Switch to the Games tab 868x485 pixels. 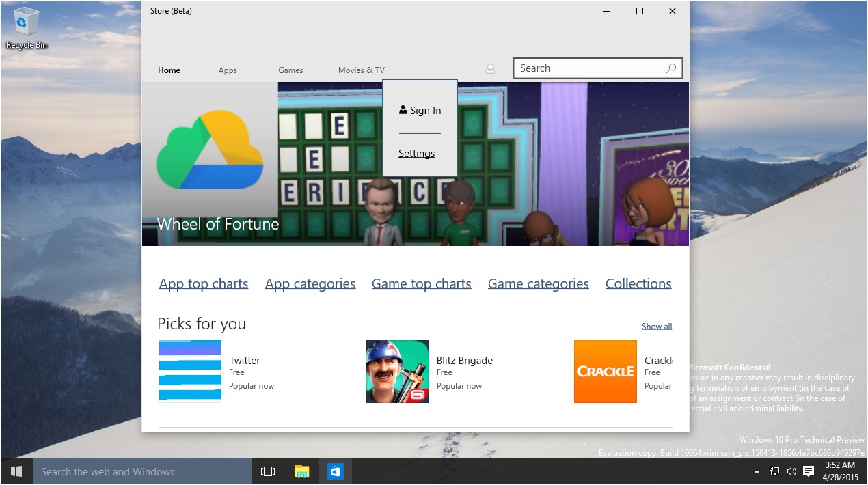[x=290, y=70]
